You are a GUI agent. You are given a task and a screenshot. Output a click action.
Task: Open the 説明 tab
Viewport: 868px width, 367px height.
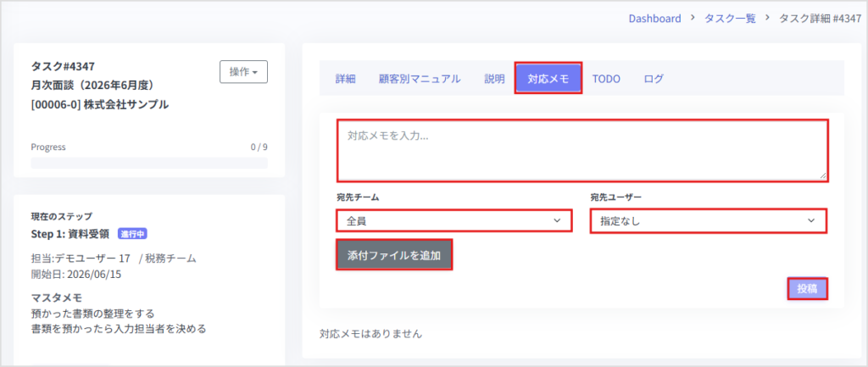coord(494,79)
